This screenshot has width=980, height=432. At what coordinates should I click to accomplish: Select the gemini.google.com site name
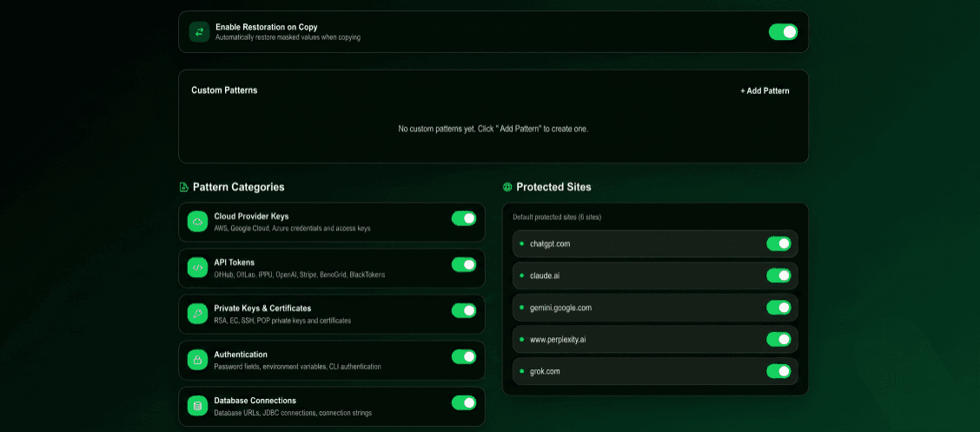coord(560,308)
